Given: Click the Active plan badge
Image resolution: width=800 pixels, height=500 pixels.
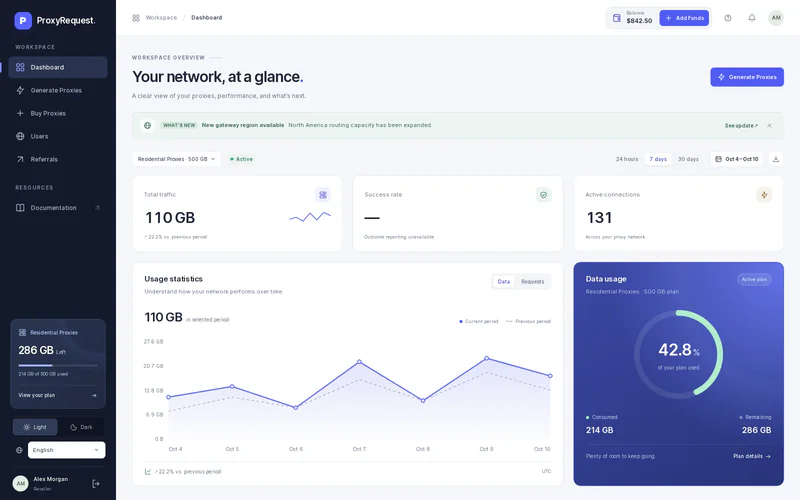Looking at the screenshot, I should (754, 280).
